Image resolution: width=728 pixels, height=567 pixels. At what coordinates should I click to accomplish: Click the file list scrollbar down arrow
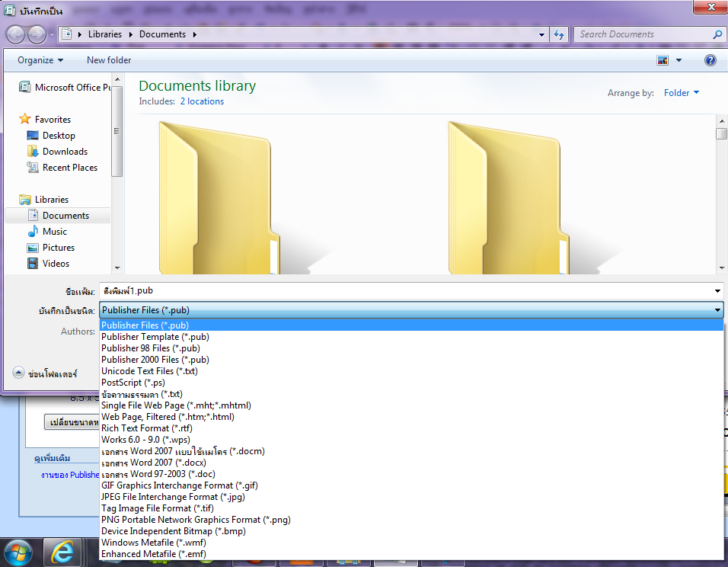(721, 268)
